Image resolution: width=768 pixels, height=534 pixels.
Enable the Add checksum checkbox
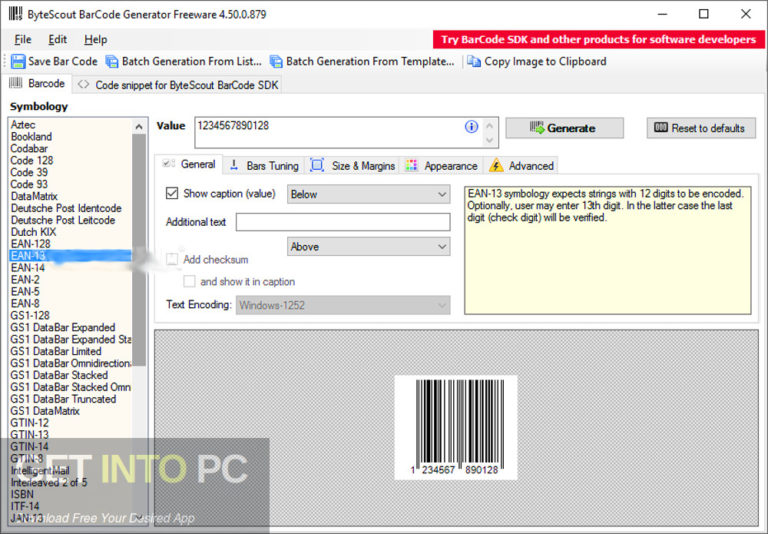pos(172,259)
